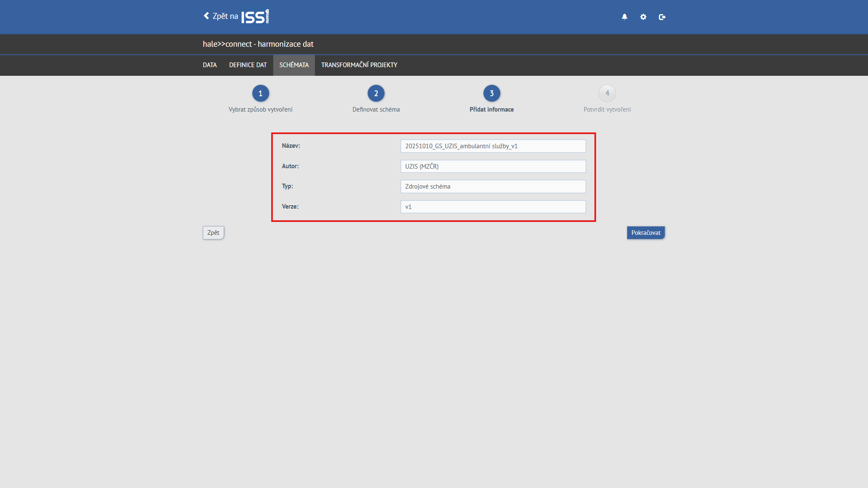The image size is (868, 488).
Task: Click the logout icon in header
Action: pyautogui.click(x=662, y=17)
